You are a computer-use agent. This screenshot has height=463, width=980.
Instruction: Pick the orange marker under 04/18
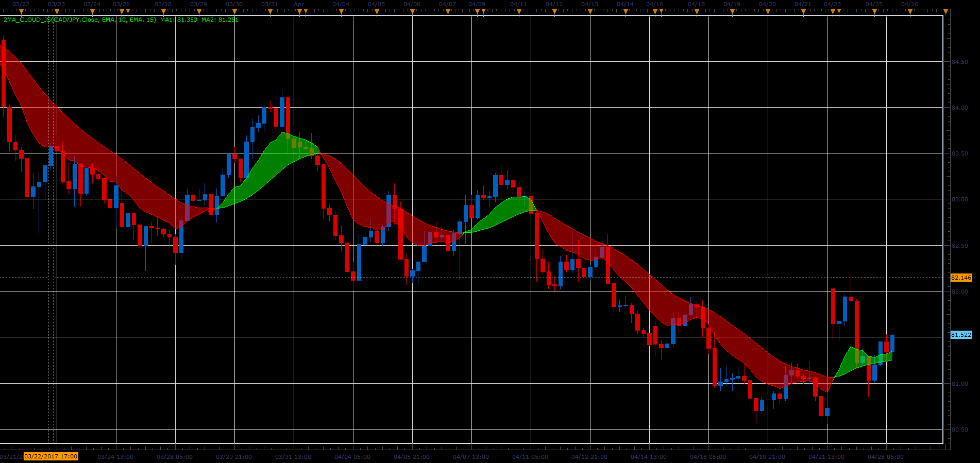[x=696, y=11]
